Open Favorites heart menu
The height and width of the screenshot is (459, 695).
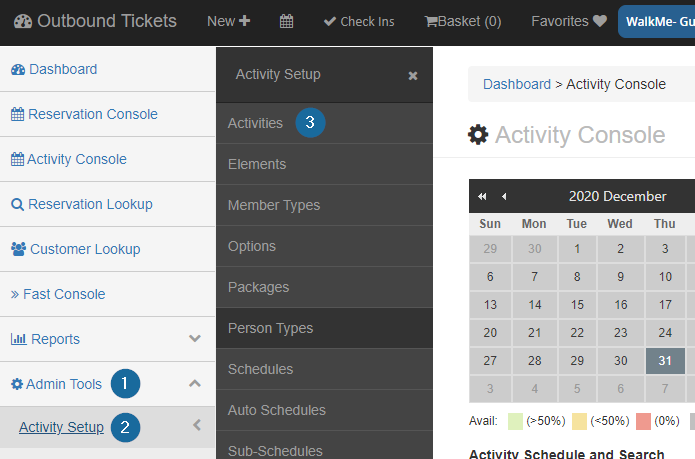tap(569, 21)
